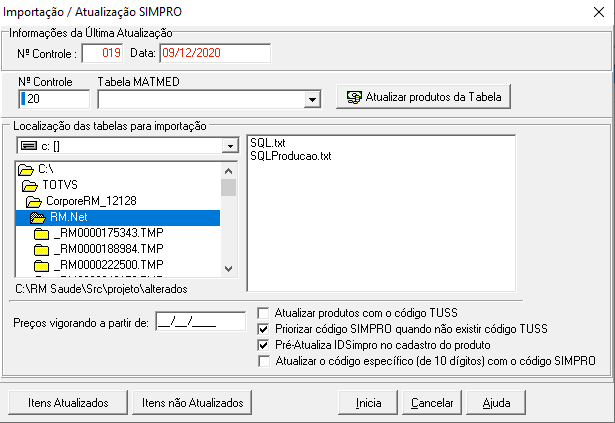This screenshot has height=423, width=615.
Task: Click the _RM0000188984.TMP folder icon
Action: [41, 250]
